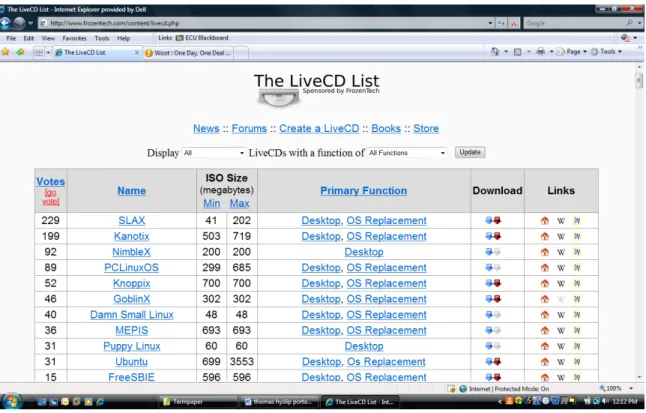Click the GoblinX yellow wiki icon

tap(577, 299)
